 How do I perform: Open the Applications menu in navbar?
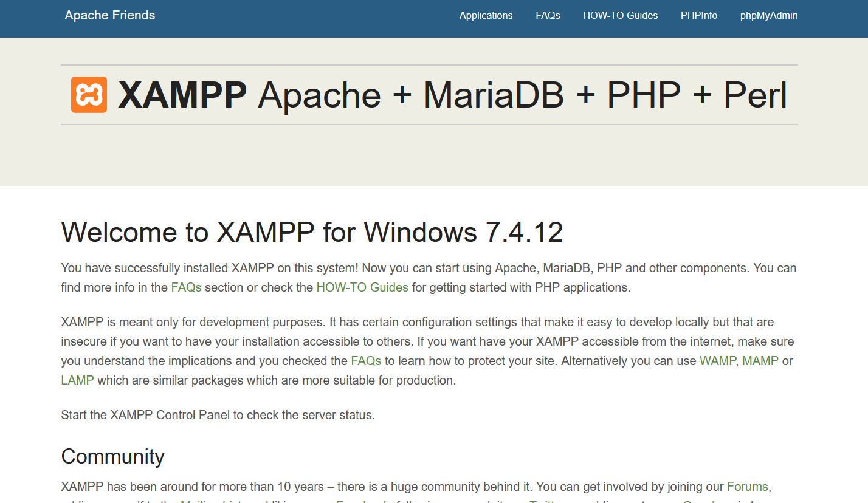486,16
